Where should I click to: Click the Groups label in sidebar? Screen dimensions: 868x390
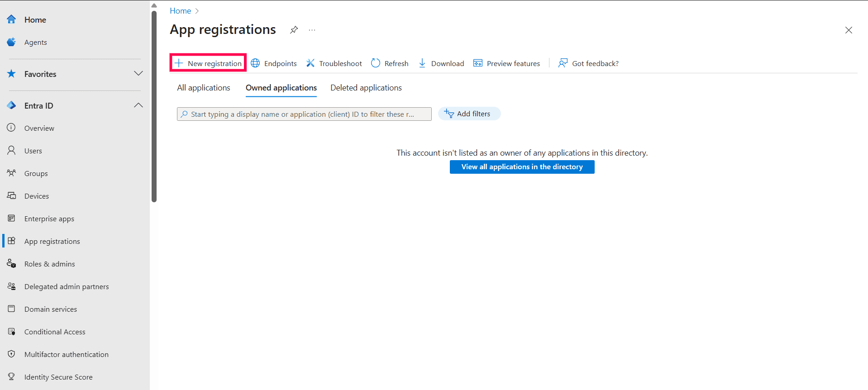[36, 173]
